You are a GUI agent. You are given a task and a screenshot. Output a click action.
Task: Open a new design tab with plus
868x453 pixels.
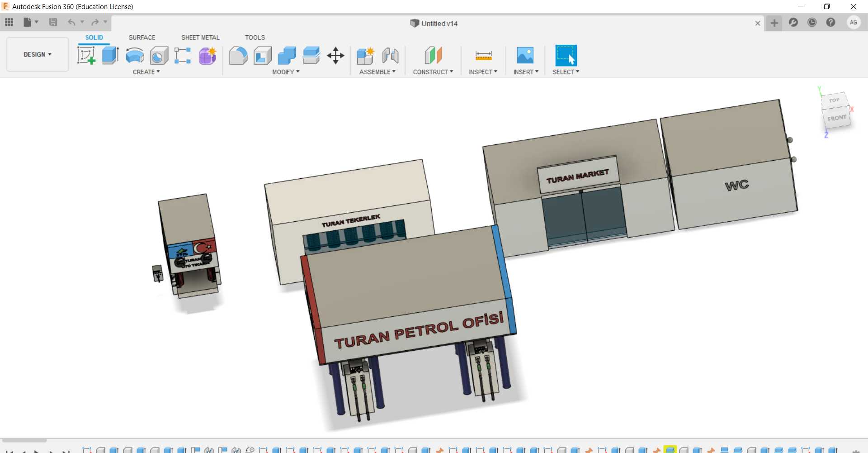(774, 23)
